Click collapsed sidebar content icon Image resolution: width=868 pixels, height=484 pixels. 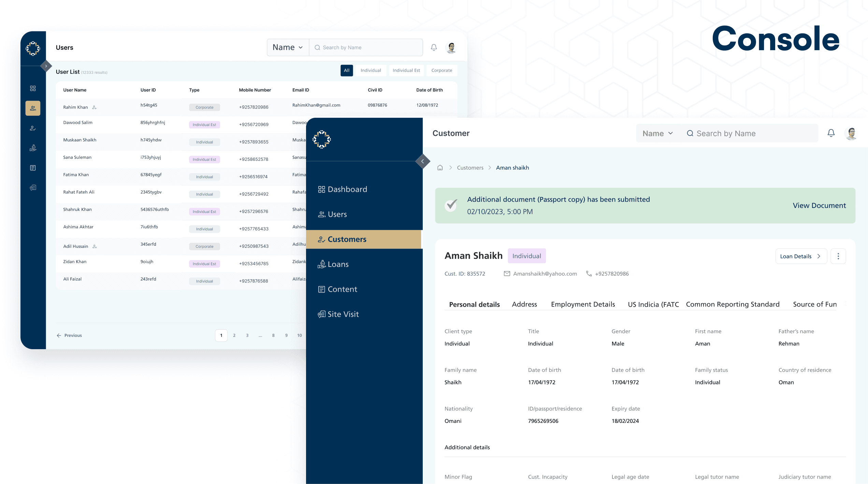[x=33, y=168]
